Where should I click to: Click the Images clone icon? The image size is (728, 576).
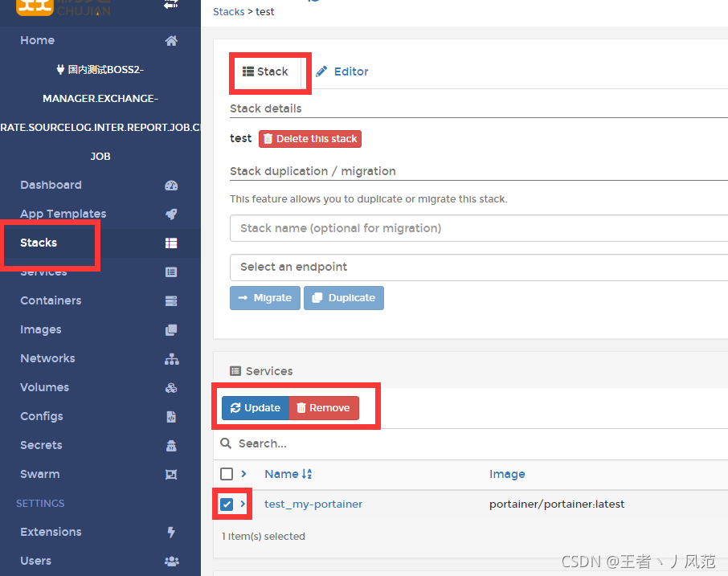(171, 330)
